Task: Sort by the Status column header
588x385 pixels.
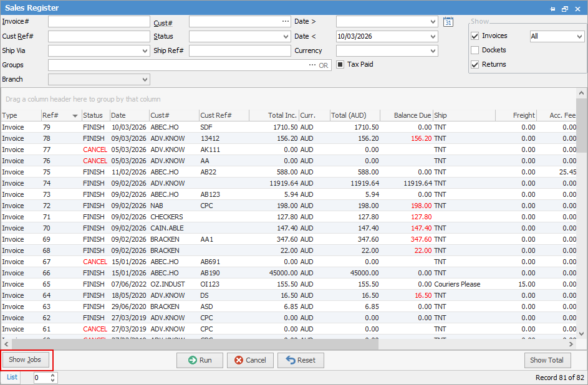Action: pyautogui.click(x=96, y=115)
